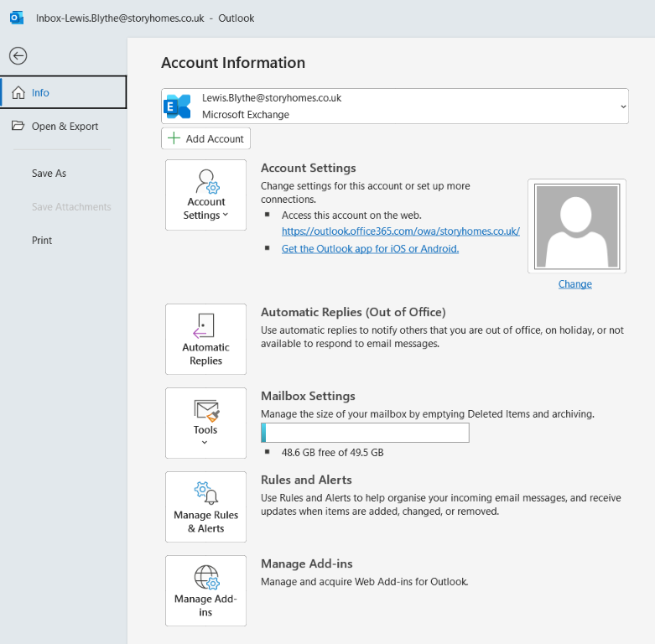The width and height of the screenshot is (655, 644).
Task: Click the mailbox storage usage bar
Action: pos(365,433)
